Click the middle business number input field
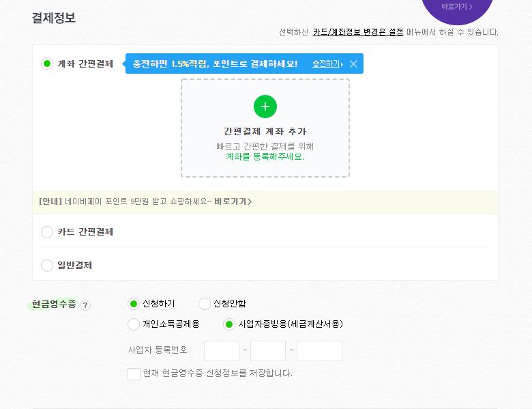This screenshot has width=532, height=409. [267, 351]
